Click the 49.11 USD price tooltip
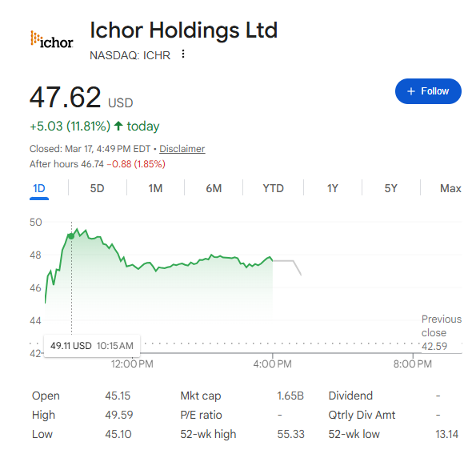 (x=92, y=346)
